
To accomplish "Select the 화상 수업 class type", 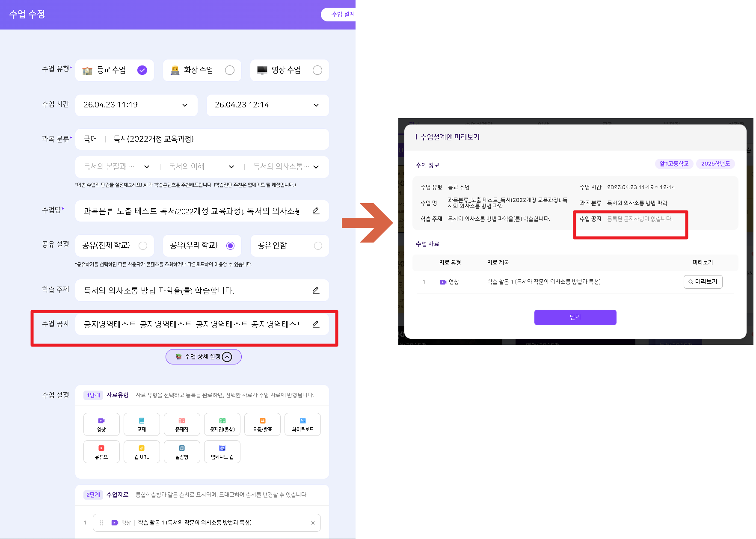I will point(202,70).
